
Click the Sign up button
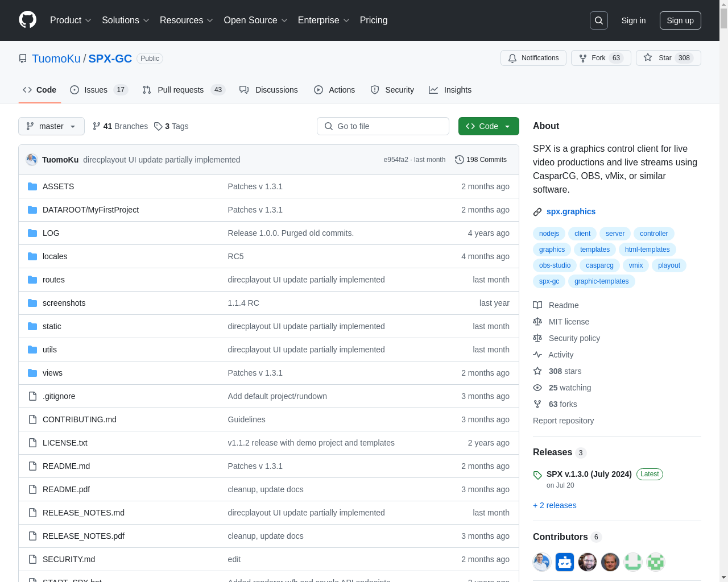pos(680,20)
